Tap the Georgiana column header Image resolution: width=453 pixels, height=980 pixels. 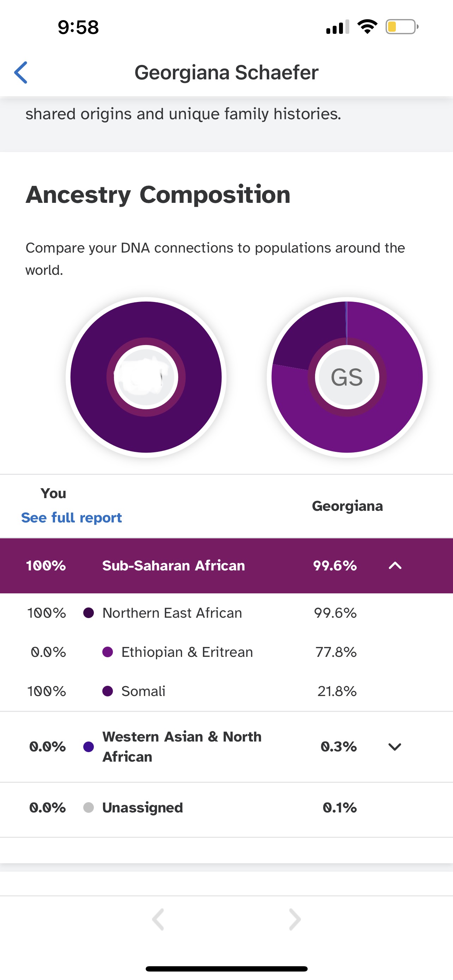[347, 506]
